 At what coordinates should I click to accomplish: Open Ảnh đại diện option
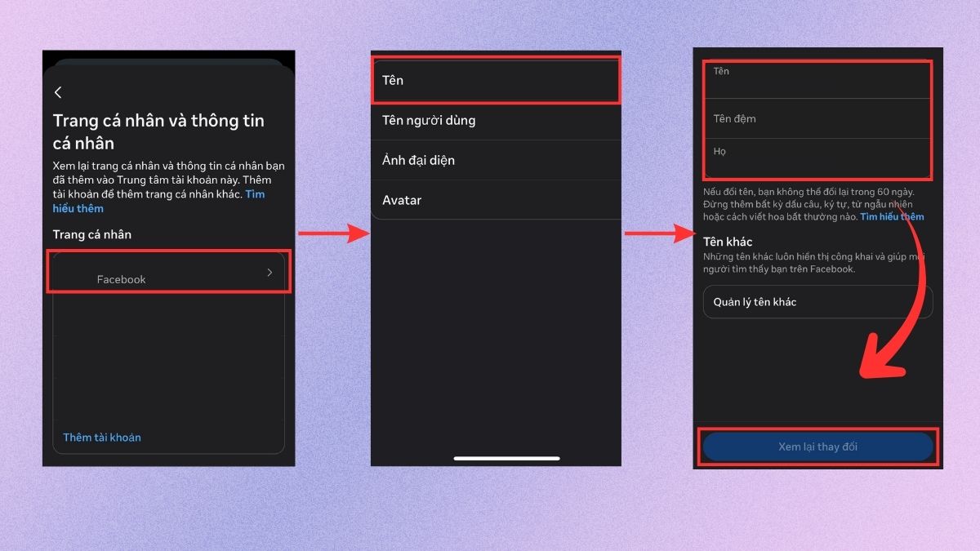(x=496, y=161)
